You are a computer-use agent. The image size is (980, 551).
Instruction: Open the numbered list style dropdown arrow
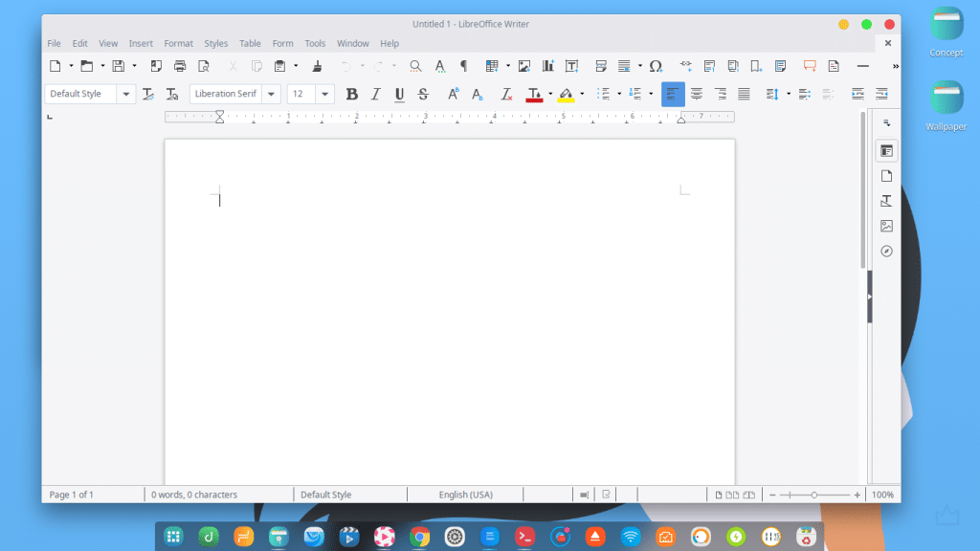[x=651, y=95]
